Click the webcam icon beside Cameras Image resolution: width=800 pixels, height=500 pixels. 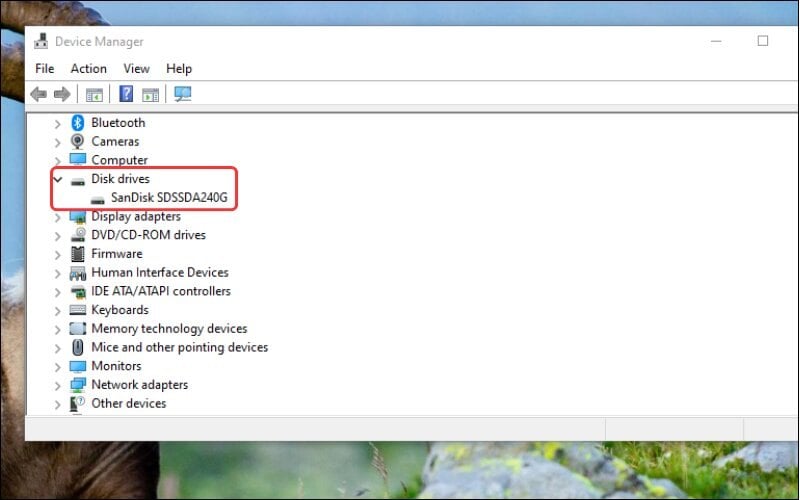[78, 141]
